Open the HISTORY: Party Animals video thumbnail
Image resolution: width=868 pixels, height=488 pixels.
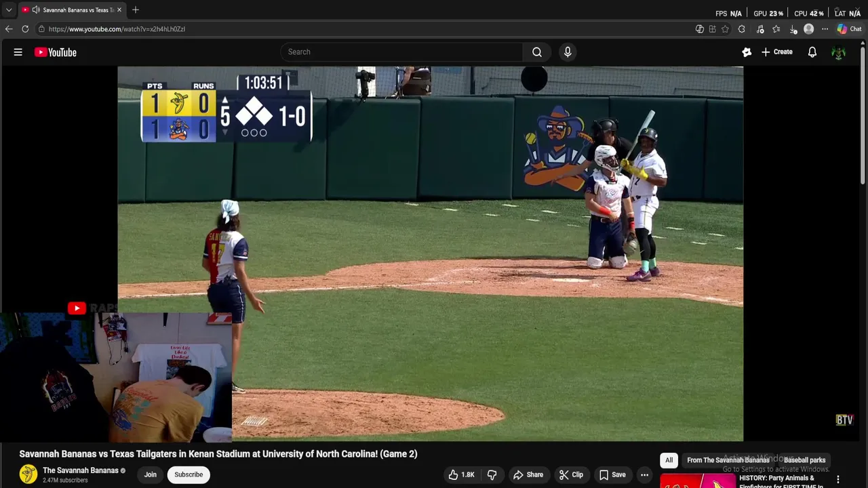point(698,481)
